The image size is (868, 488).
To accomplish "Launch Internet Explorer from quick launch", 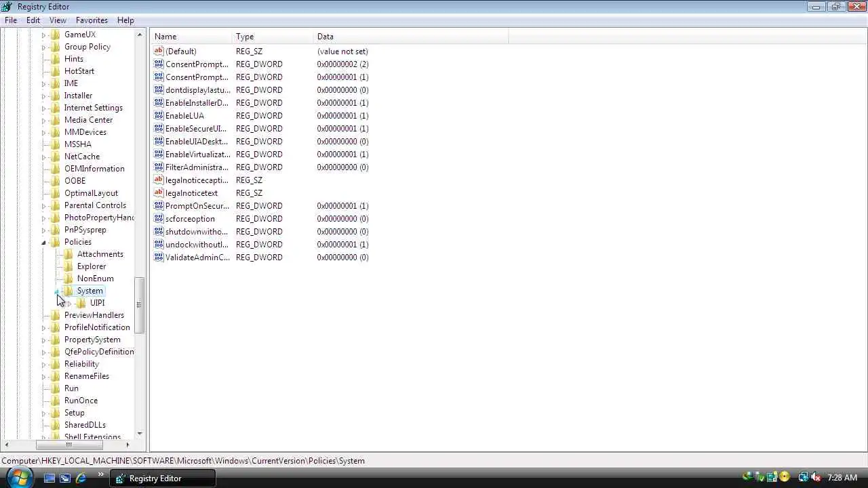I will pos(81,478).
